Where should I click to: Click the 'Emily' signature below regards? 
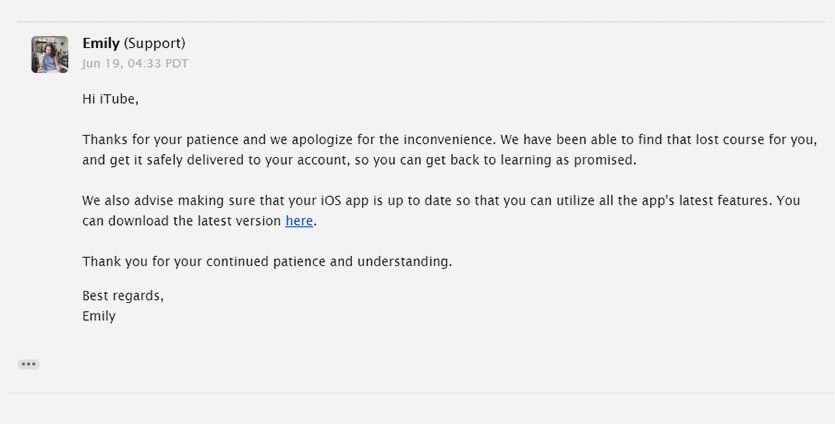99,316
